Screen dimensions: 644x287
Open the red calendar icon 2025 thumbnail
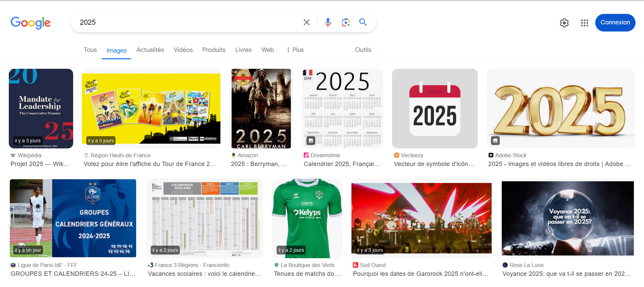coord(435,108)
